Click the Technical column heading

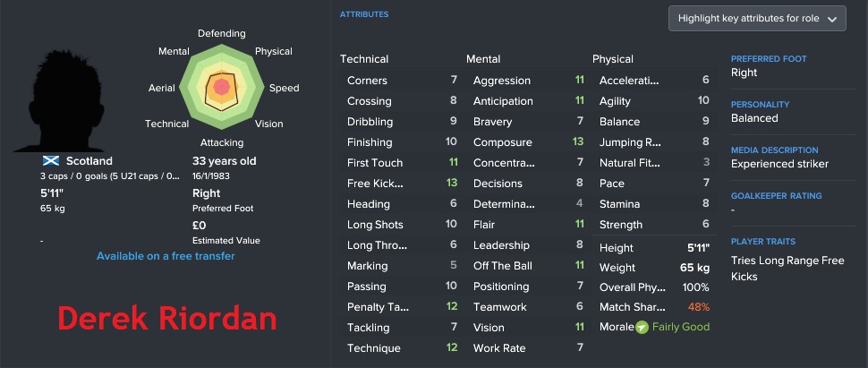tap(364, 59)
